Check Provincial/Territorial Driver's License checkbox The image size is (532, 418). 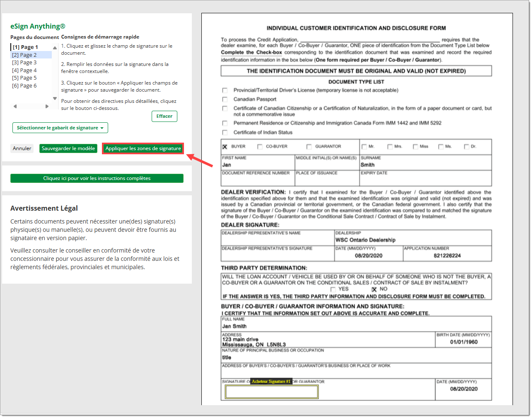[225, 90]
